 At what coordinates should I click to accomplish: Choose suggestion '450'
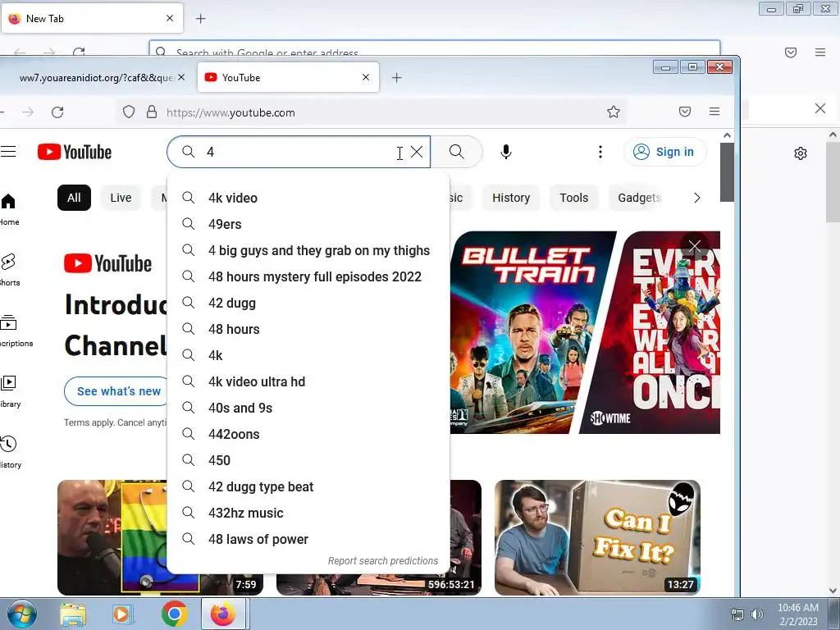[308, 460]
